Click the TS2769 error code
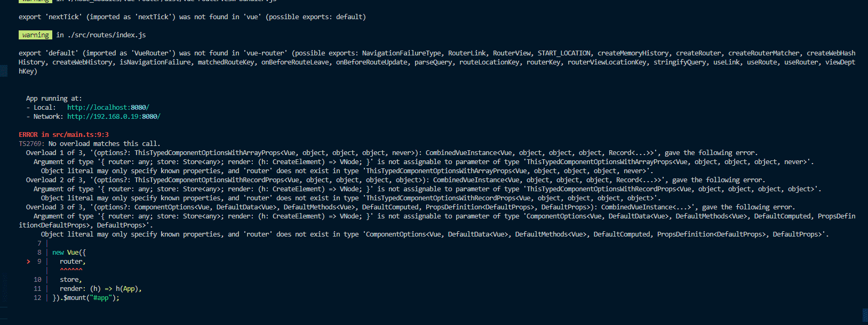The image size is (868, 325). pyautogui.click(x=31, y=144)
